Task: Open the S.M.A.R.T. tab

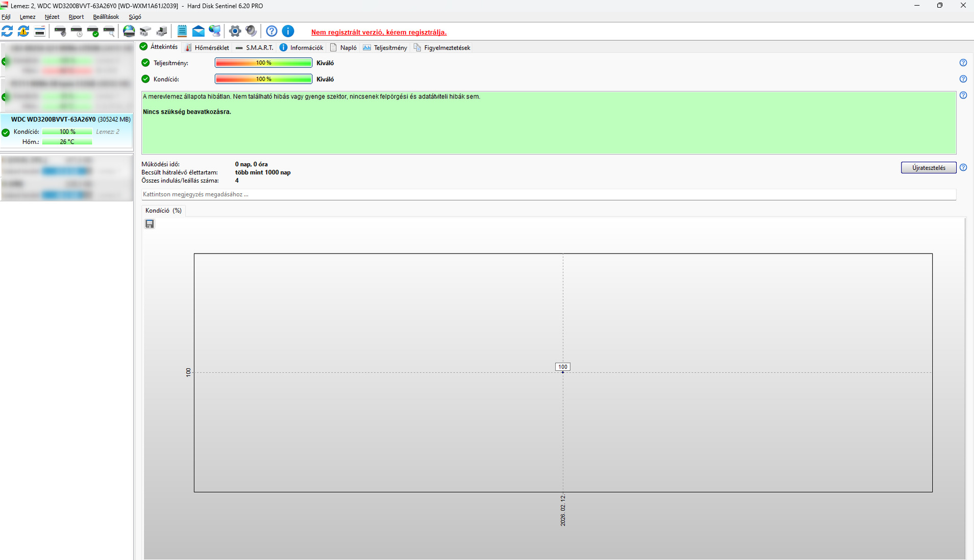Action: [255, 47]
